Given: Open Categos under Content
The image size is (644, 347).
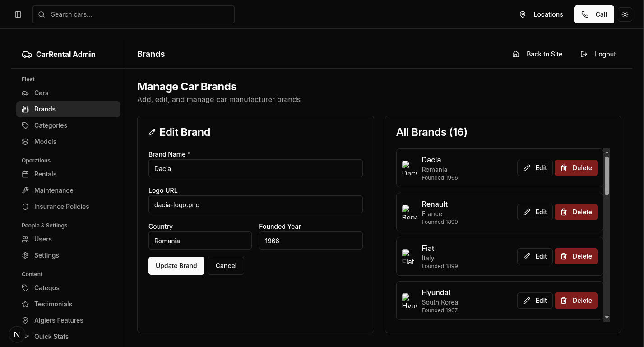Looking at the screenshot, I should (x=68, y=288).
